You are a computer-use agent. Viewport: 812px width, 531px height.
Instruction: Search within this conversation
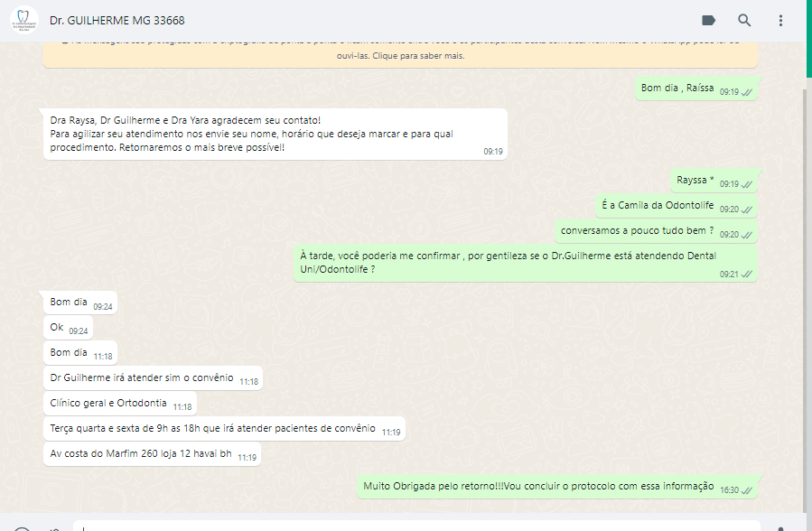(x=744, y=20)
